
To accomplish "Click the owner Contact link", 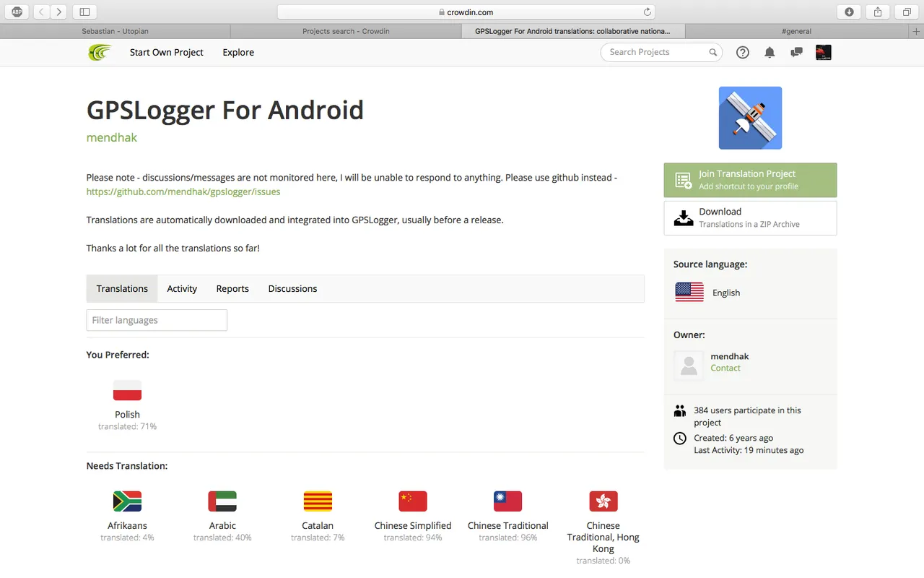I will [725, 368].
